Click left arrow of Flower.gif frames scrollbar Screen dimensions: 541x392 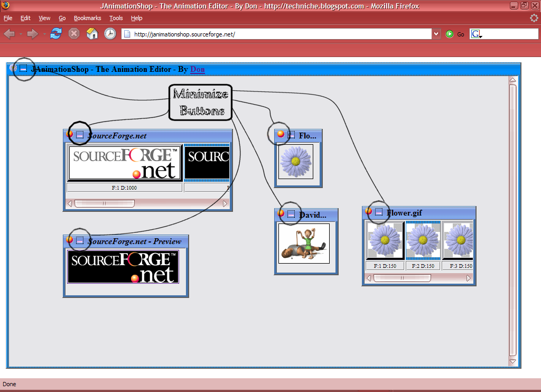point(369,278)
